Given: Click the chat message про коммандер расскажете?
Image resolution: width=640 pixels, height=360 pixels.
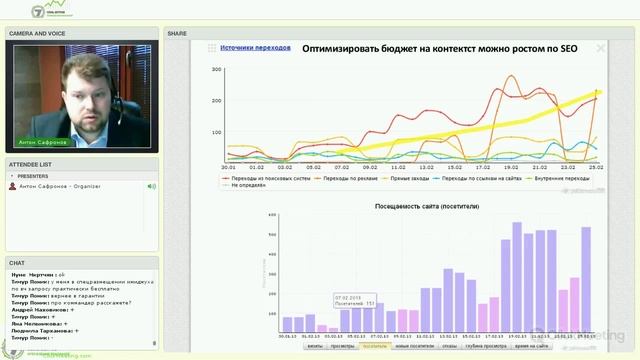Looking at the screenshot, I should tap(71, 303).
